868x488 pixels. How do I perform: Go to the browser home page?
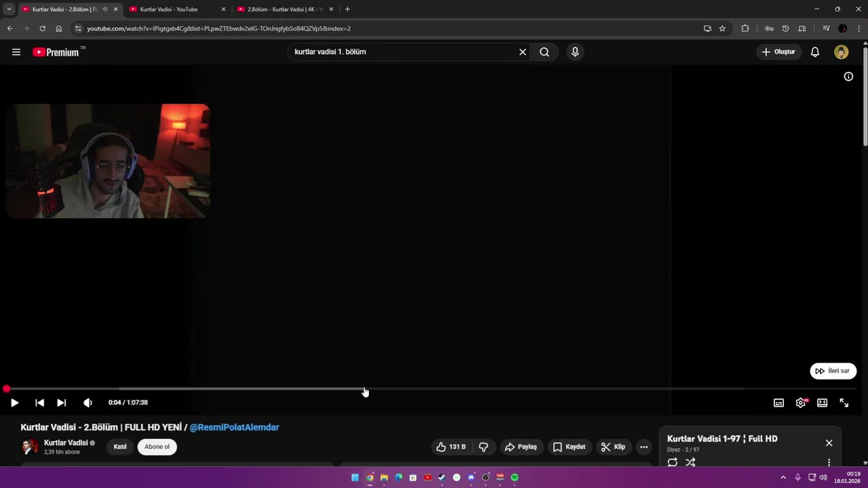pyautogui.click(x=59, y=28)
